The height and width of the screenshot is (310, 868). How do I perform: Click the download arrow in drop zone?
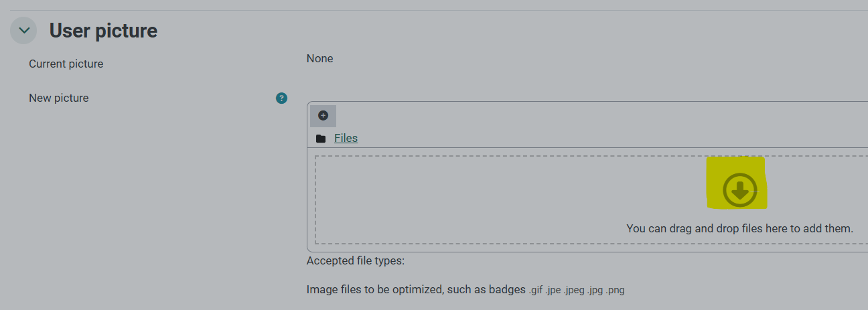(739, 190)
